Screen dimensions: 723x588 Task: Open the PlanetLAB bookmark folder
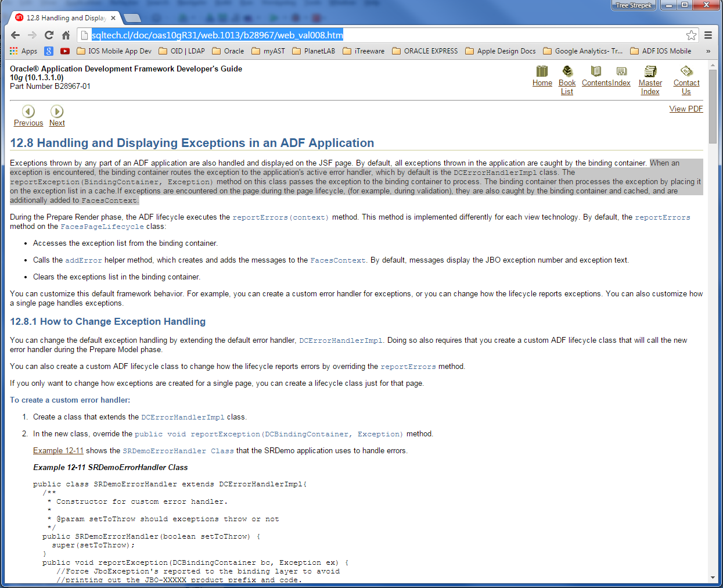(314, 51)
